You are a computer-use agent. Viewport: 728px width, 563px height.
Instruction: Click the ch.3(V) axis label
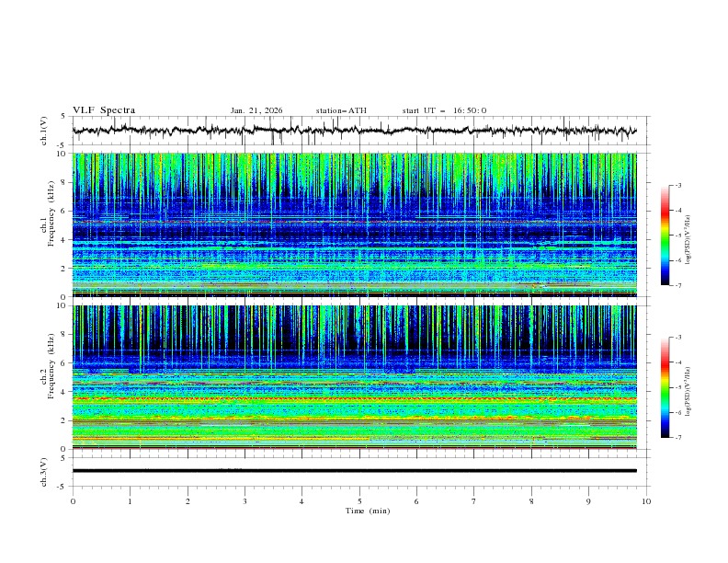(x=44, y=472)
